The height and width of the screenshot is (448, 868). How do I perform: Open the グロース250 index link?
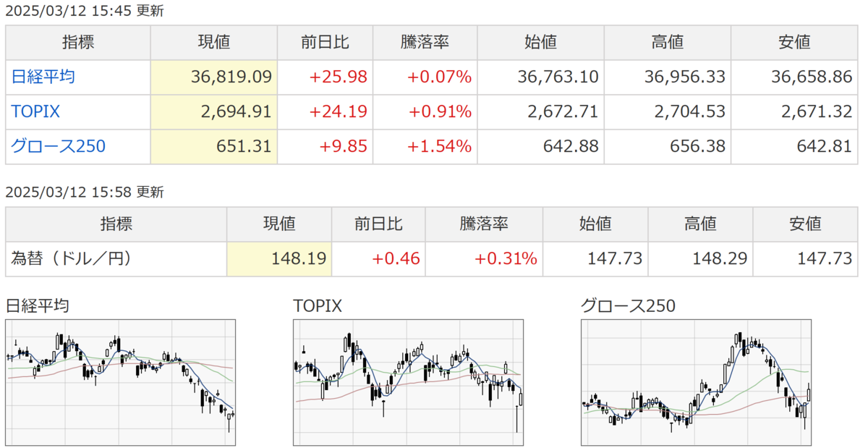pos(59,146)
